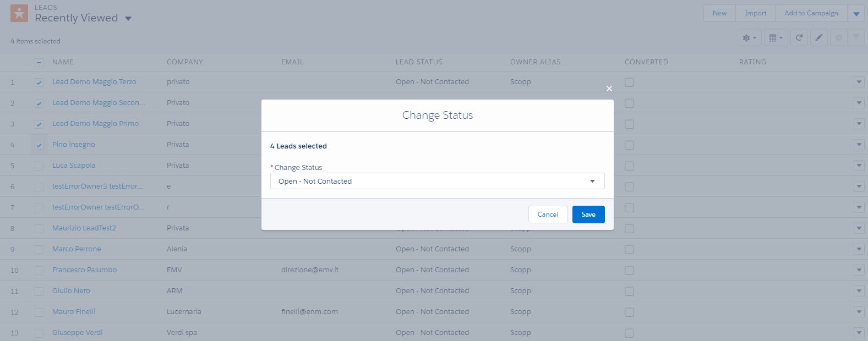Viewport: 868px width, 341px height.
Task: Open row actions arrow for Giulio Nero
Action: pyautogui.click(x=859, y=291)
